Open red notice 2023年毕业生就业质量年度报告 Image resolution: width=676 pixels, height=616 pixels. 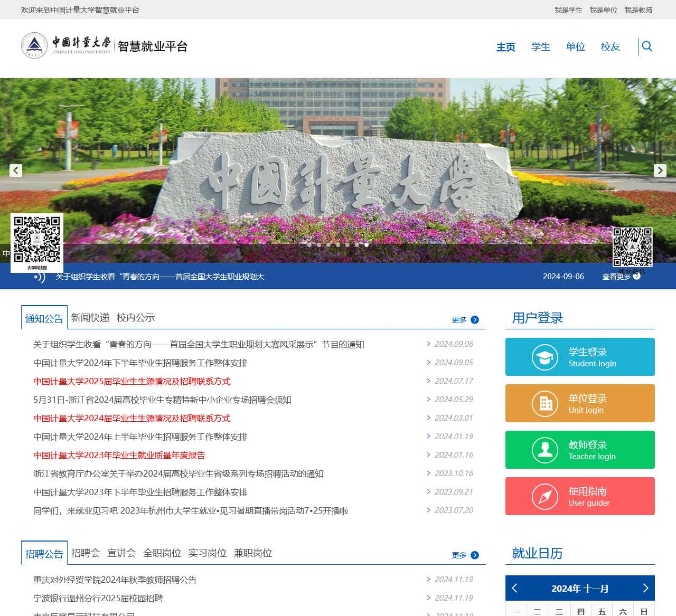[x=119, y=455]
